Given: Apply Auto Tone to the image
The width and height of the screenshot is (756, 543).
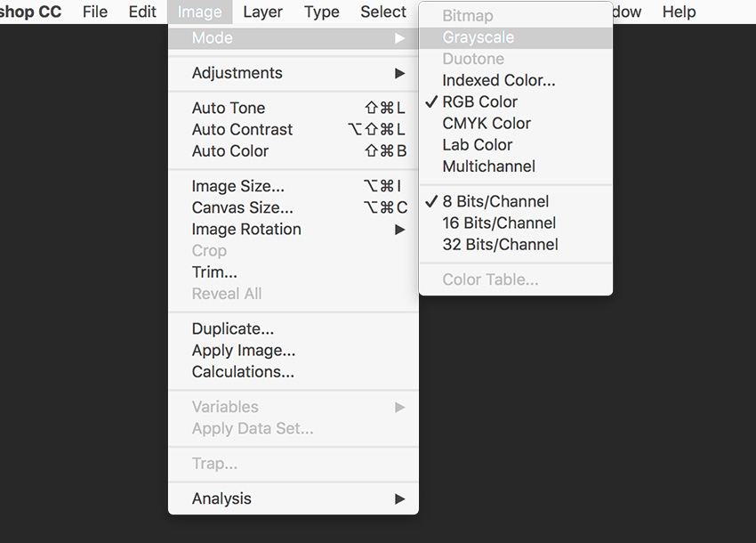Looking at the screenshot, I should tap(229, 108).
